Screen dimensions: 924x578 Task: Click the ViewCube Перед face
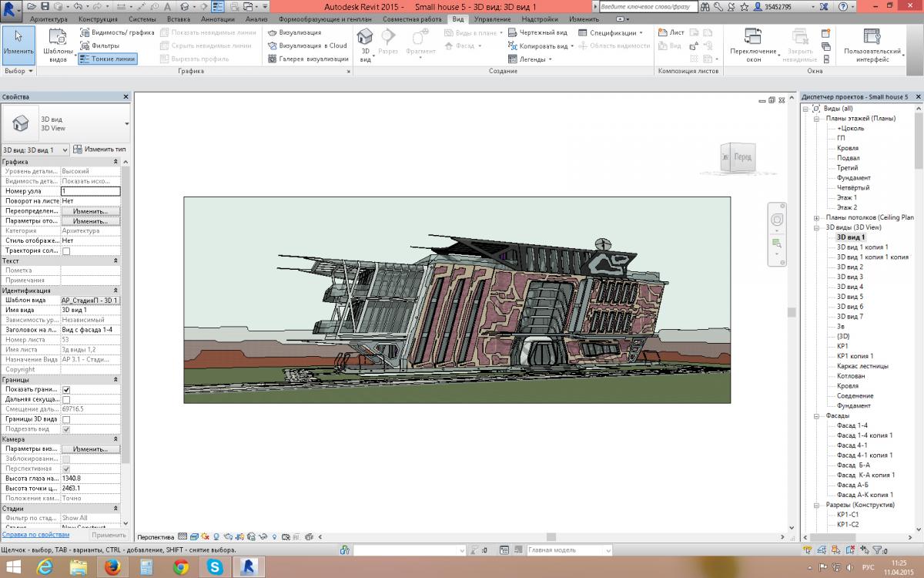click(x=742, y=157)
